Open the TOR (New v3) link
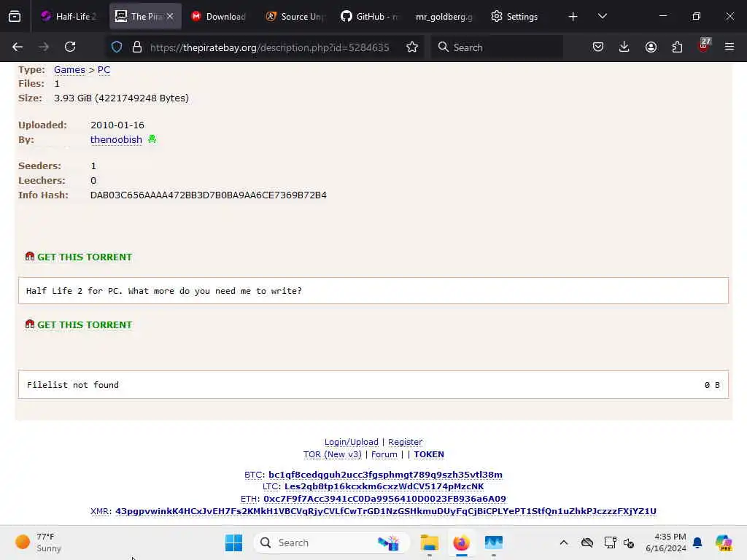This screenshot has width=747, height=560. click(333, 454)
